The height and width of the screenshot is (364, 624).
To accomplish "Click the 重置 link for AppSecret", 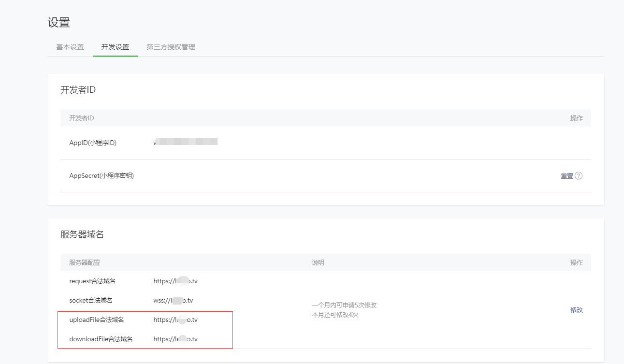I will (x=566, y=176).
